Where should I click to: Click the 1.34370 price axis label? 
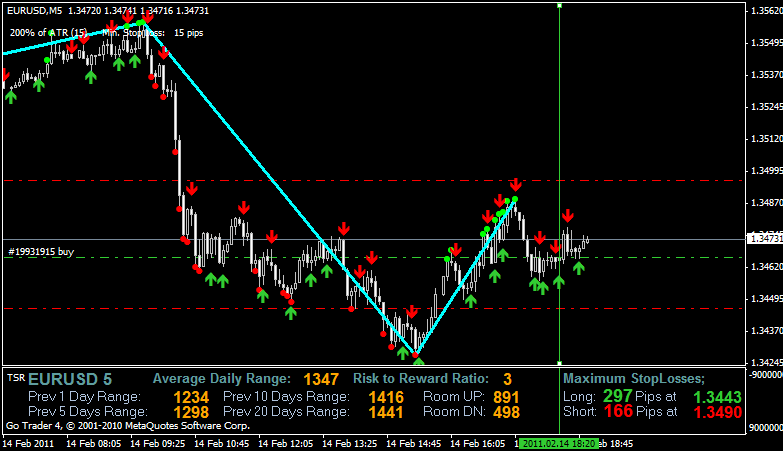[x=766, y=331]
